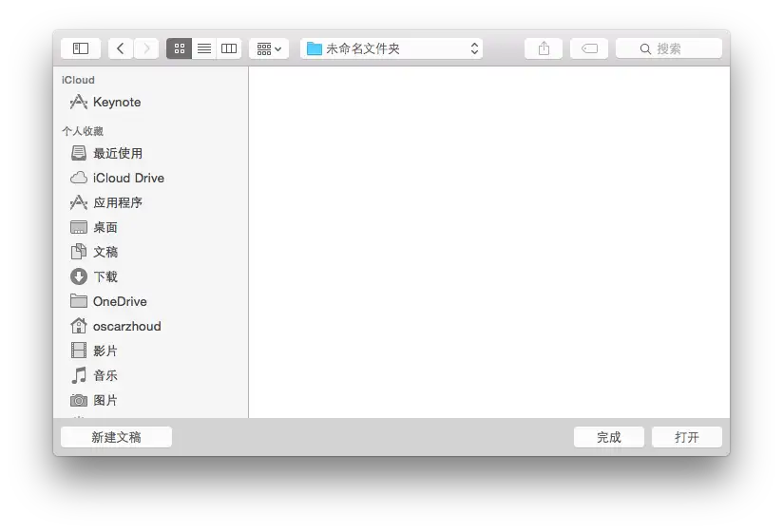Click the 桌面 desktop icon
This screenshot has height=532, width=783.
point(79,228)
